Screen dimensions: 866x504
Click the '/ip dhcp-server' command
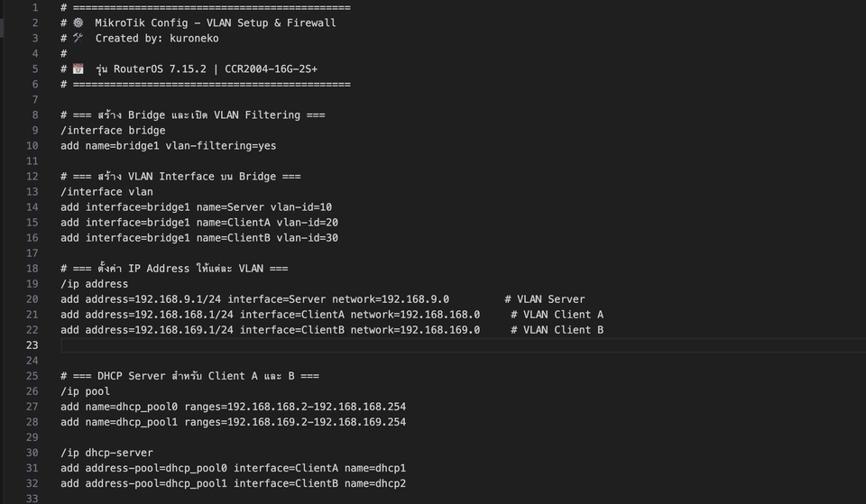[106, 453]
